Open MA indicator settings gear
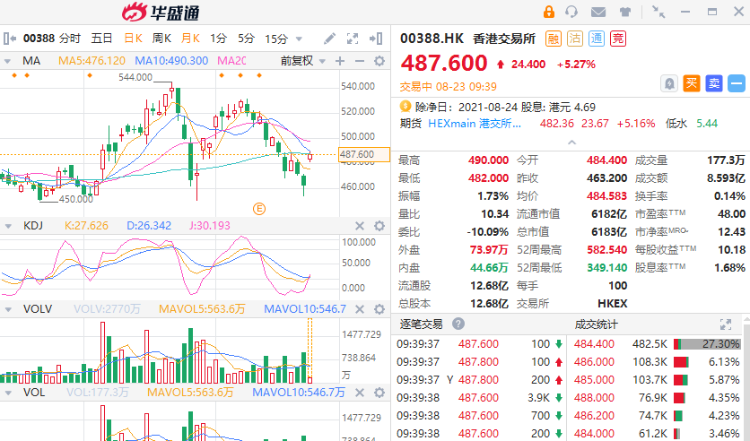The width and height of the screenshot is (750, 441). 379,61
